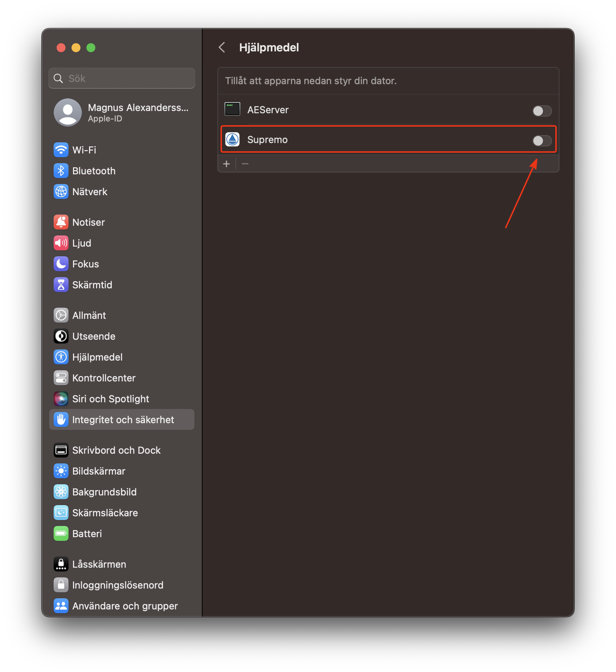Viewport: 616px width, 672px height.
Task: Click the Hjälpmedel accessibility icon in sidebar
Action: coord(61,357)
